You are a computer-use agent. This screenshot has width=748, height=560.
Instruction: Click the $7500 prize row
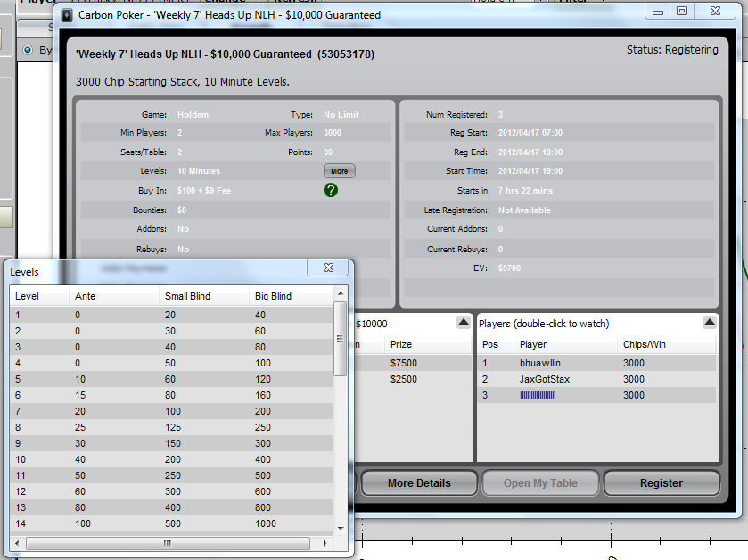coord(414,363)
